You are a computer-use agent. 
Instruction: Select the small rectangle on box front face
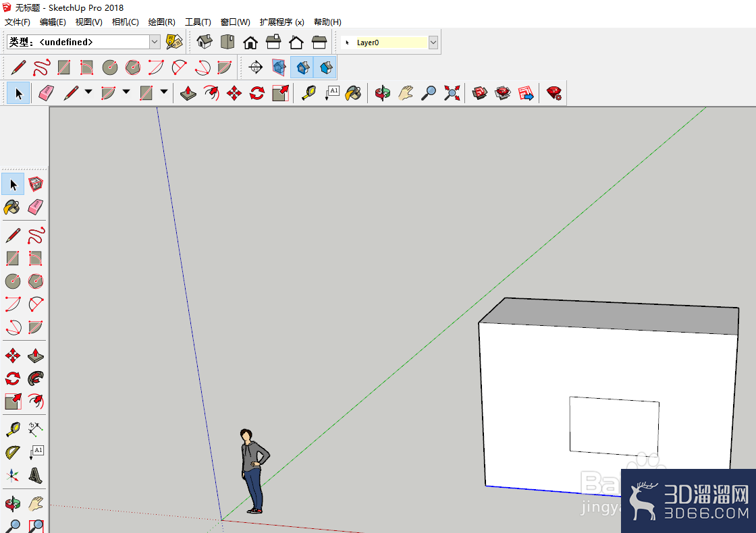pyautogui.click(x=614, y=426)
